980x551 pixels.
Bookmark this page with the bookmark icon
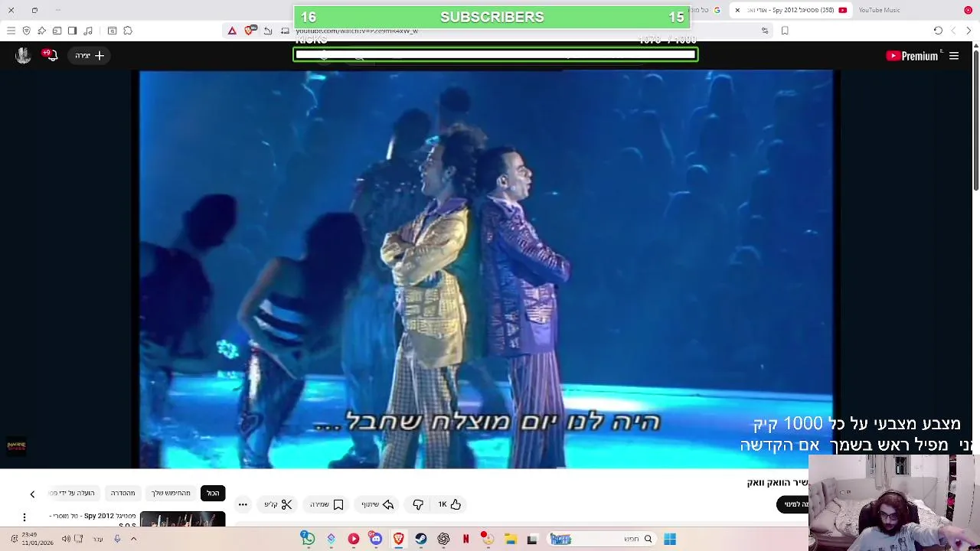click(785, 31)
